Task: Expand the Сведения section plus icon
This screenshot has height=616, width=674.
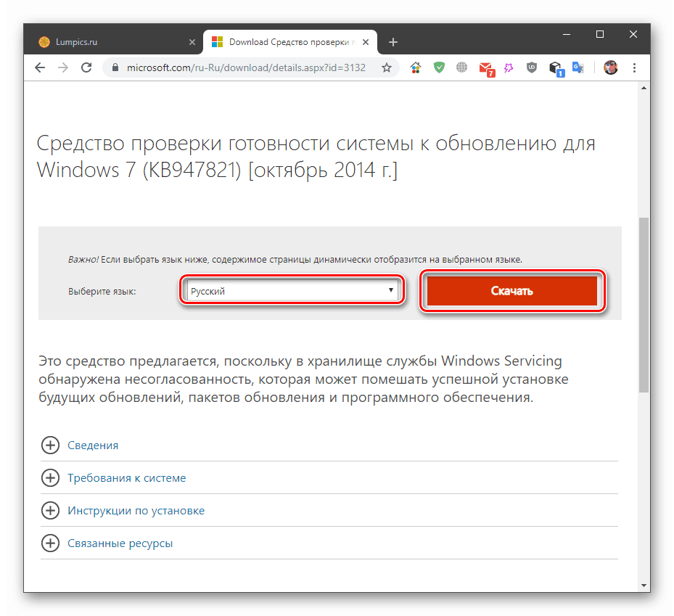Action: tap(50, 445)
